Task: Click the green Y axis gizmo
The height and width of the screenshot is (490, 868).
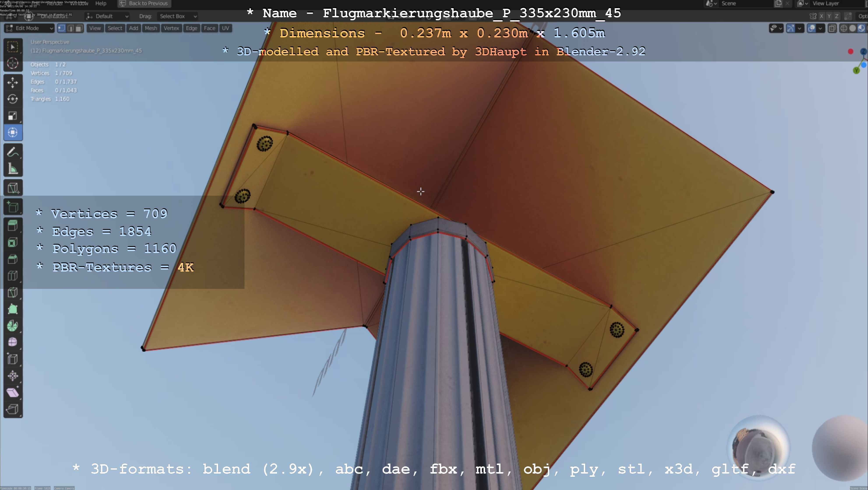Action: coord(856,70)
